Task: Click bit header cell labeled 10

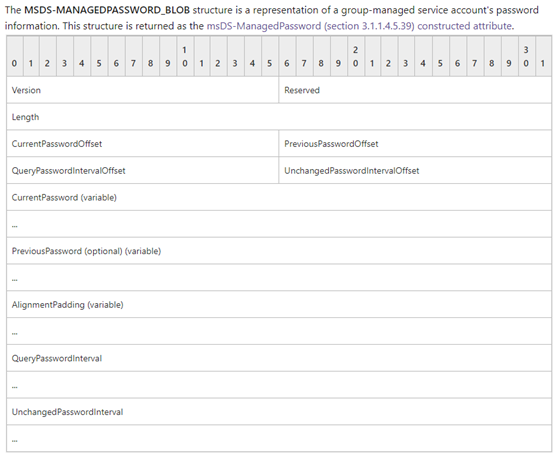Action: [185, 57]
